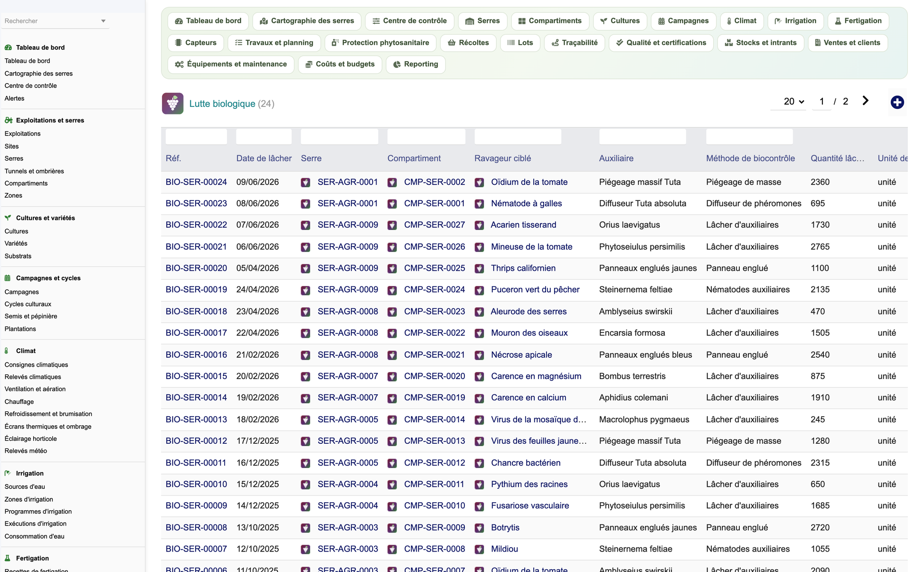This screenshot has height=572, width=924.
Task: Sort by Compartiment column header
Action: click(414, 159)
